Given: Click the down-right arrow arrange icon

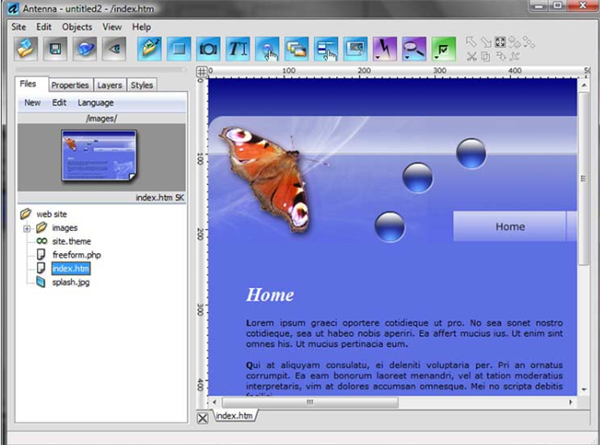Looking at the screenshot, I should pyautogui.click(x=486, y=42).
